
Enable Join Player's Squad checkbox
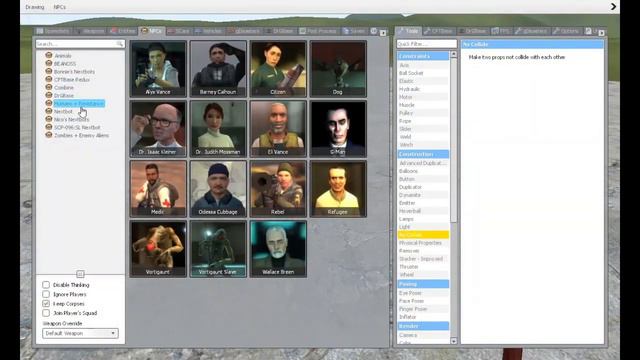click(x=46, y=313)
